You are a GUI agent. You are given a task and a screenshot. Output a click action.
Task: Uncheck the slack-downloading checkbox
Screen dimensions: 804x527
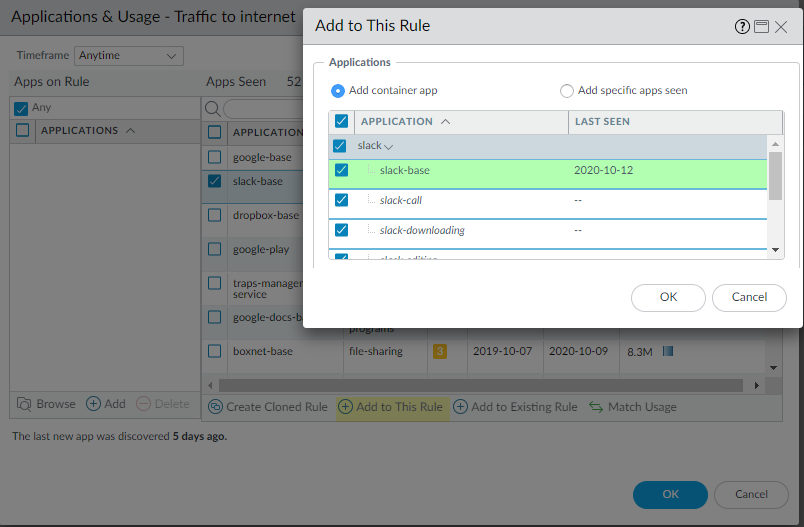tap(342, 230)
